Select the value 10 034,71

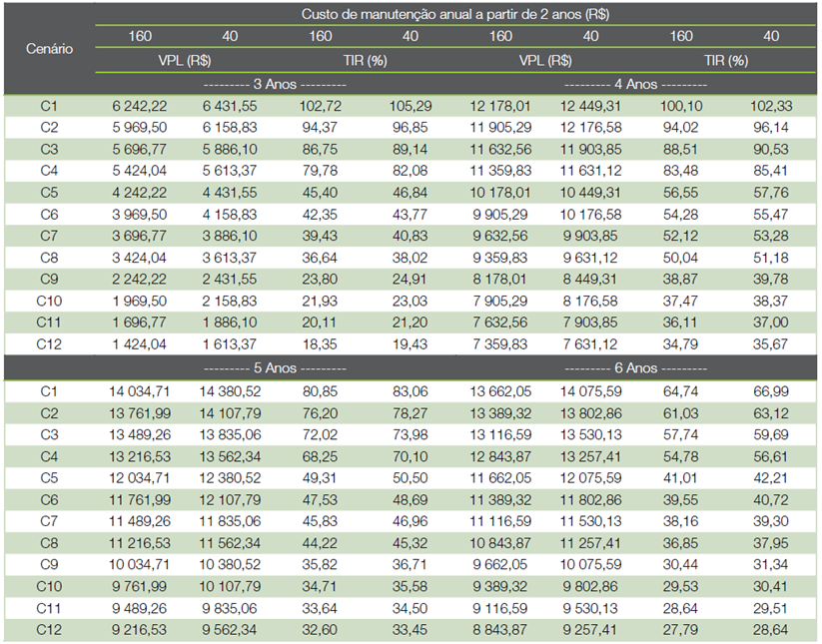click(x=140, y=565)
